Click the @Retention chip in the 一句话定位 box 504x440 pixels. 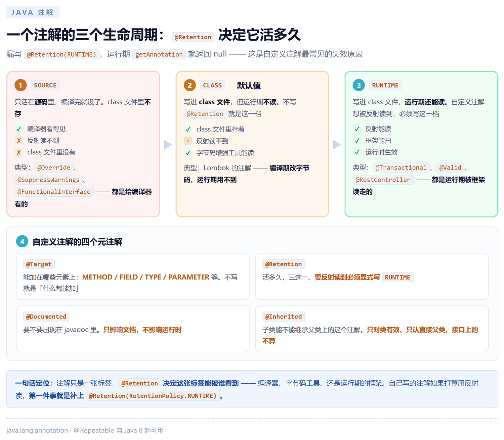tap(139, 383)
